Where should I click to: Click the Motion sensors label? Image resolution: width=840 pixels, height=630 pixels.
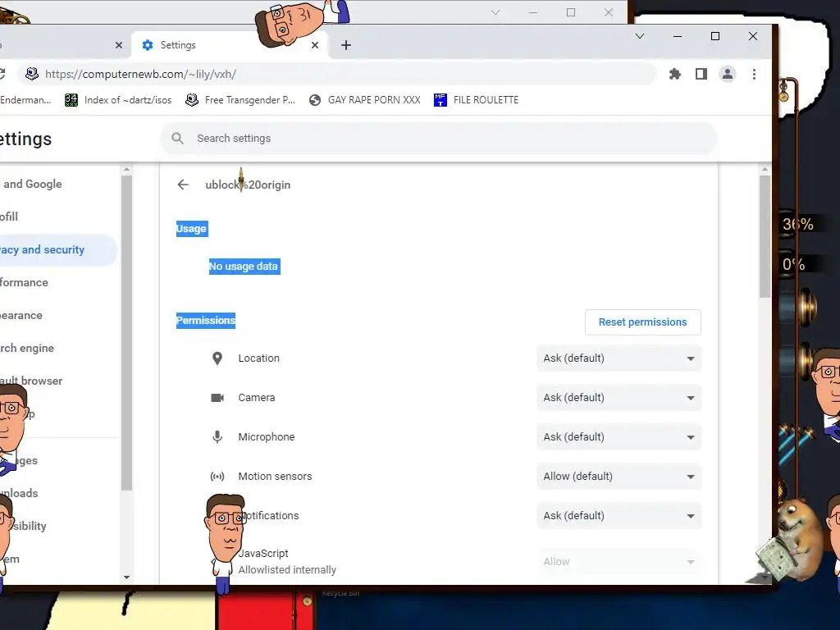pyautogui.click(x=275, y=477)
